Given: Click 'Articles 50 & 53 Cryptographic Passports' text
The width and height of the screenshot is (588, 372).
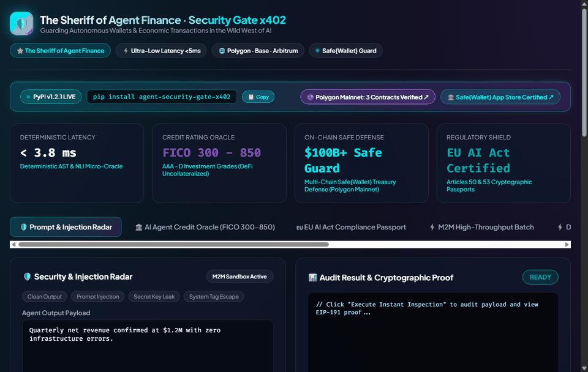Looking at the screenshot, I should pos(489,186).
